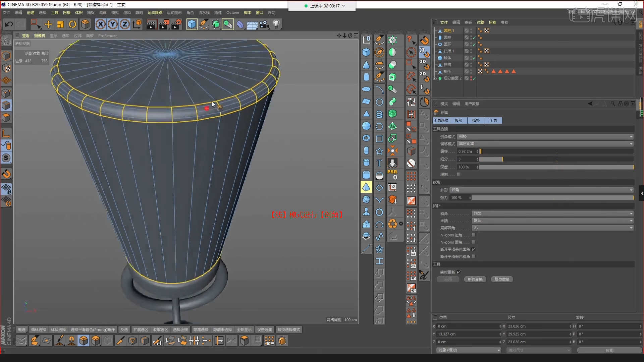Toggle the 限制 (Limit) checkbox
The height and width of the screenshot is (362, 644).
(x=459, y=174)
